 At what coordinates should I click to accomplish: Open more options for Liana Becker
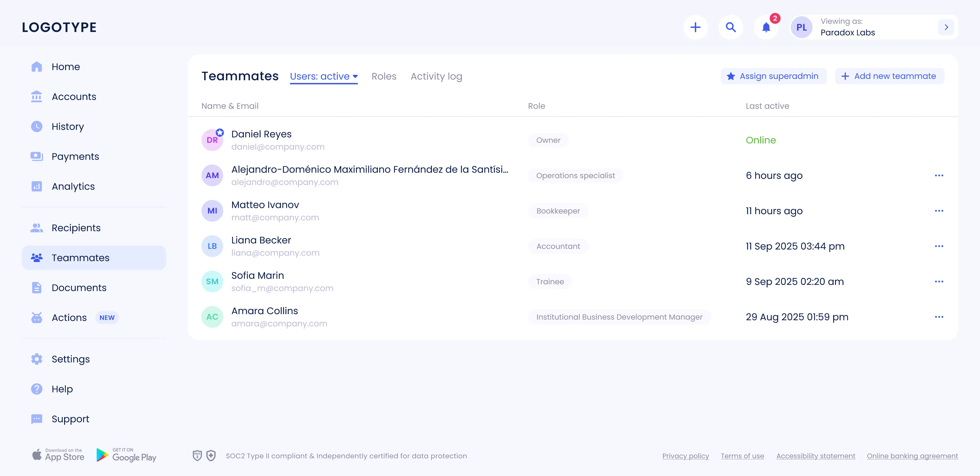pos(939,246)
